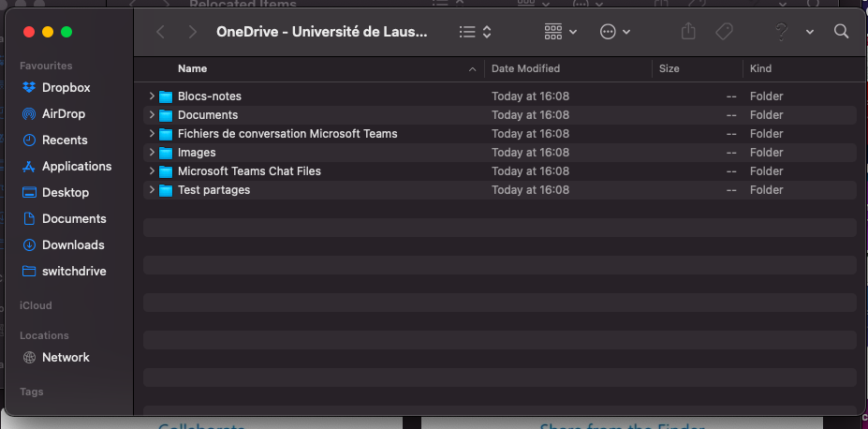Sort by the Name column header
This screenshot has width=868, height=429.
[192, 68]
